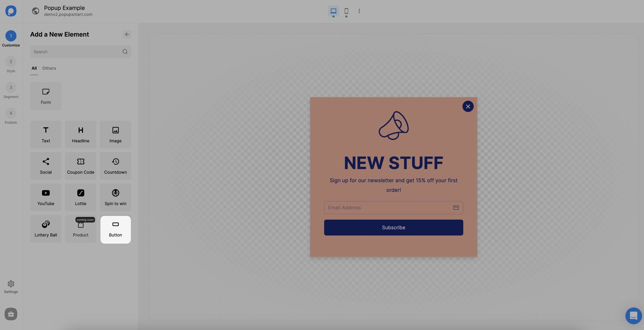This screenshot has width=644, height=330.
Task: Select the Form element icon
Action: tap(46, 96)
